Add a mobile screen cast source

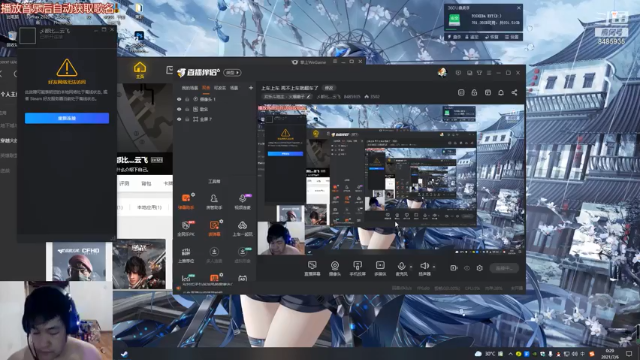click(x=358, y=268)
